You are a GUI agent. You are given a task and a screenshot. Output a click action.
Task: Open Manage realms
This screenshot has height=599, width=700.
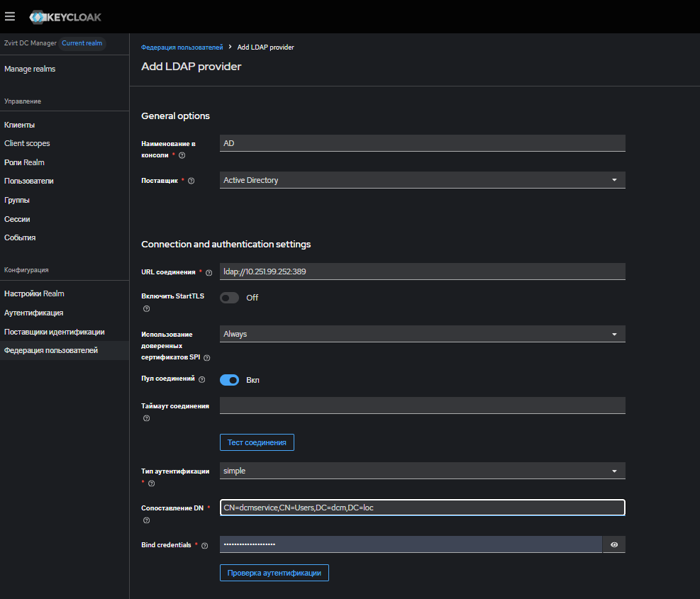[x=30, y=69]
